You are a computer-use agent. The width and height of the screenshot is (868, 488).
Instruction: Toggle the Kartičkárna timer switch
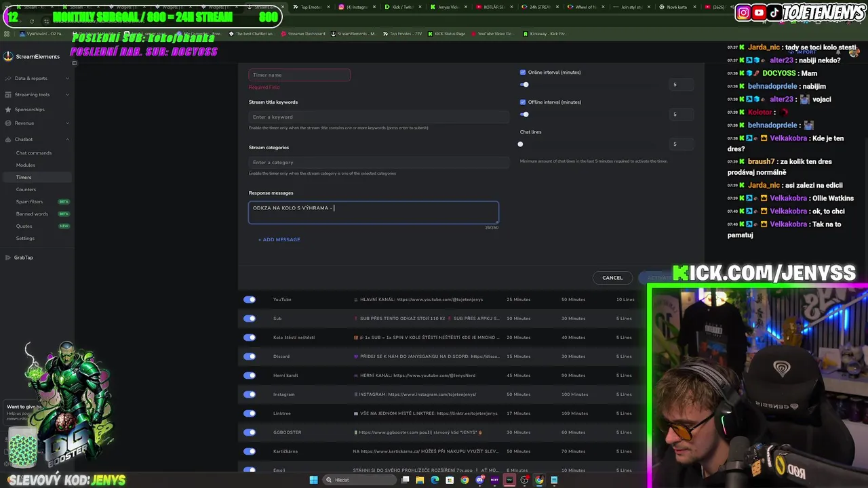[x=250, y=451]
